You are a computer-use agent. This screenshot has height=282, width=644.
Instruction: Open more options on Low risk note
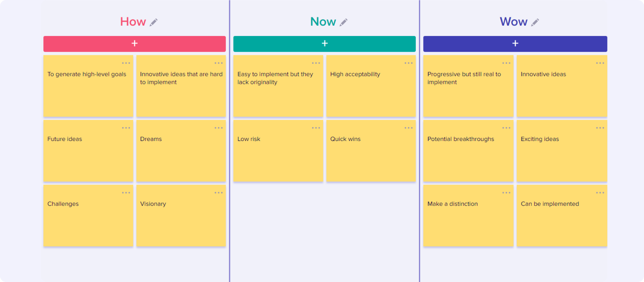tap(316, 128)
